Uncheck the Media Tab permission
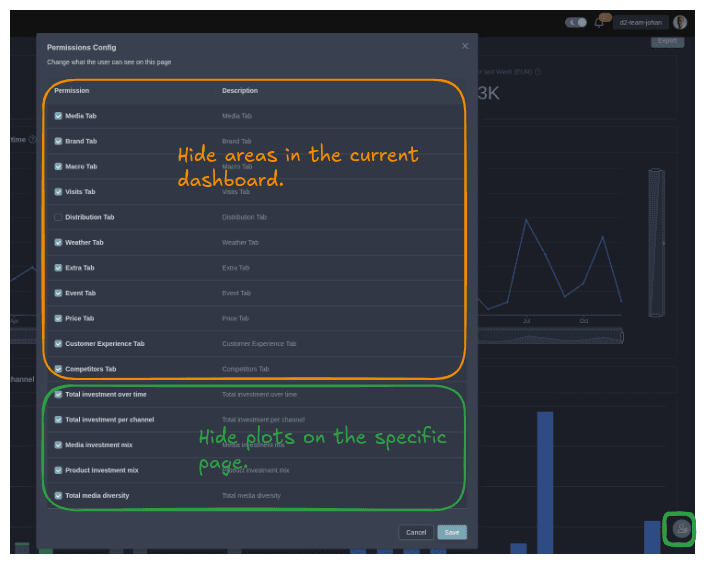Screen dimensions: 704x564 coord(58,116)
